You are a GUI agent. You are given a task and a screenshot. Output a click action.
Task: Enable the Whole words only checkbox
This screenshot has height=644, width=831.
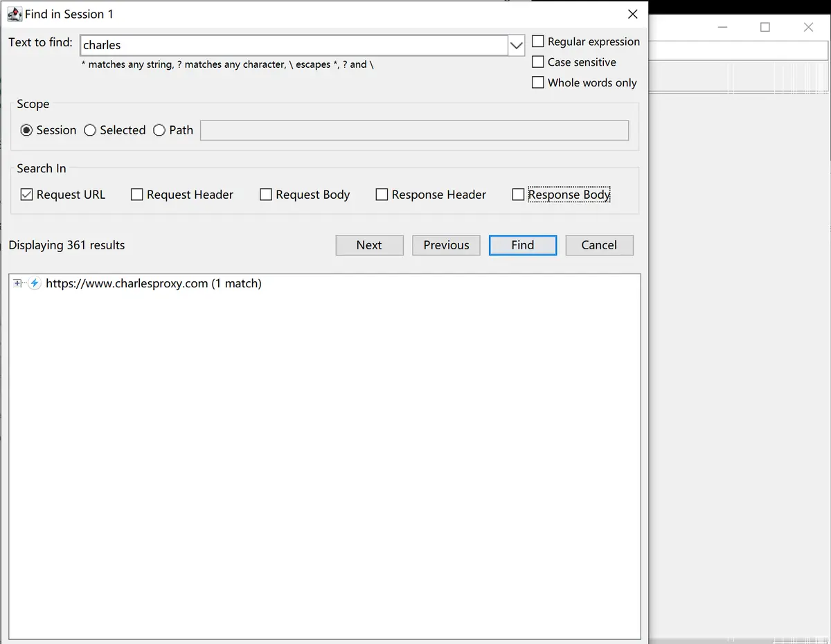pos(537,82)
